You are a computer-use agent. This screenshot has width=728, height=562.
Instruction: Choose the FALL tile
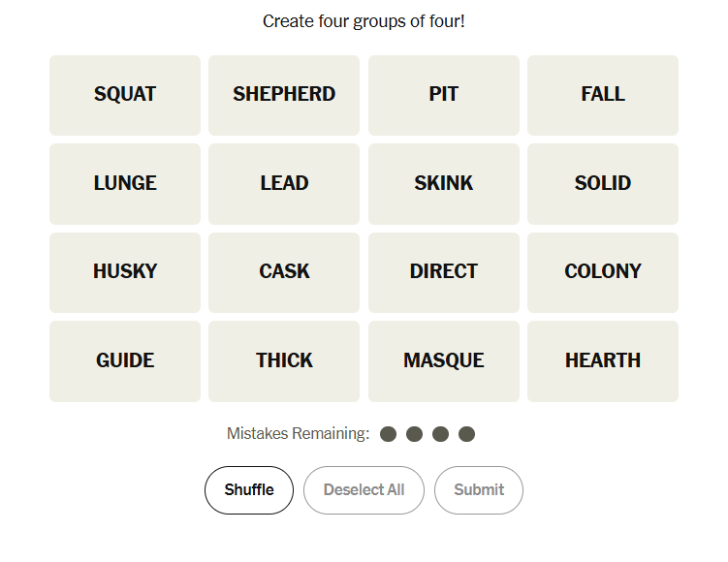pos(603,95)
